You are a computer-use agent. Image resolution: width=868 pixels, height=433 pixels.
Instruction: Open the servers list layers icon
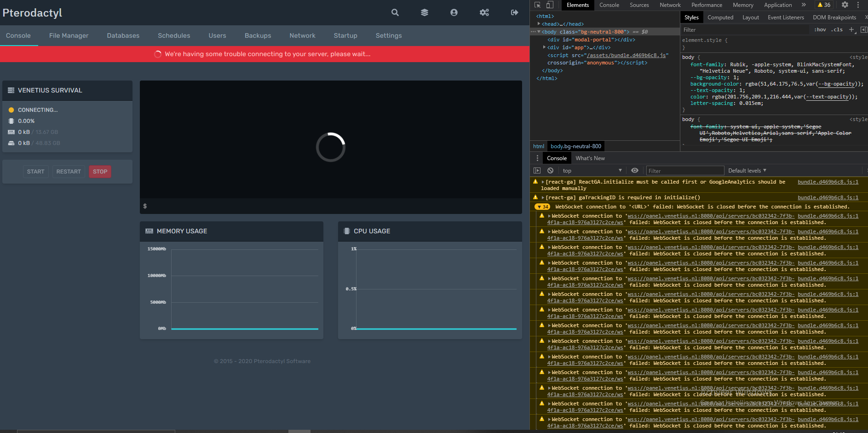[424, 12]
